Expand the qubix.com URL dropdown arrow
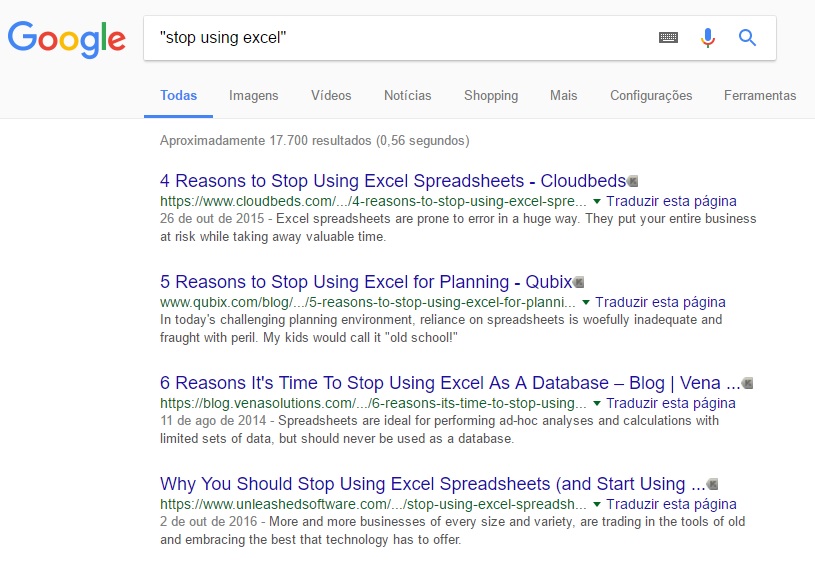The height and width of the screenshot is (569, 815). [586, 302]
